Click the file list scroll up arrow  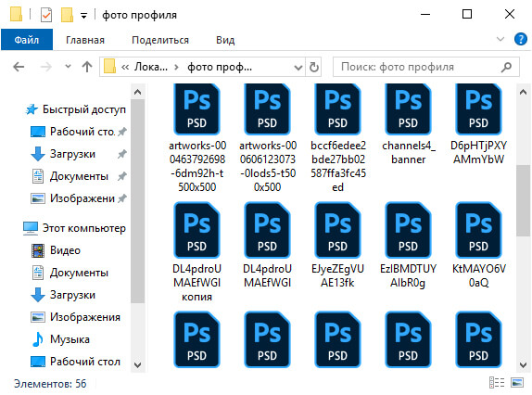point(523,92)
